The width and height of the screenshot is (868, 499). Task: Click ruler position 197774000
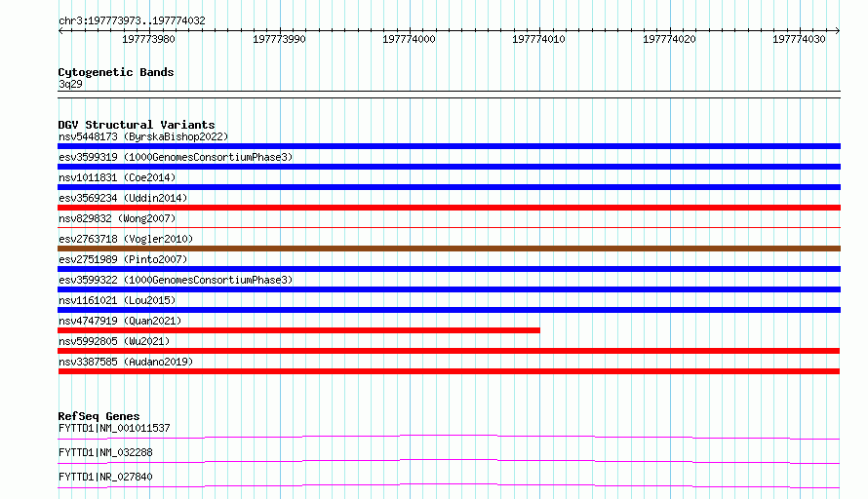coord(409,39)
